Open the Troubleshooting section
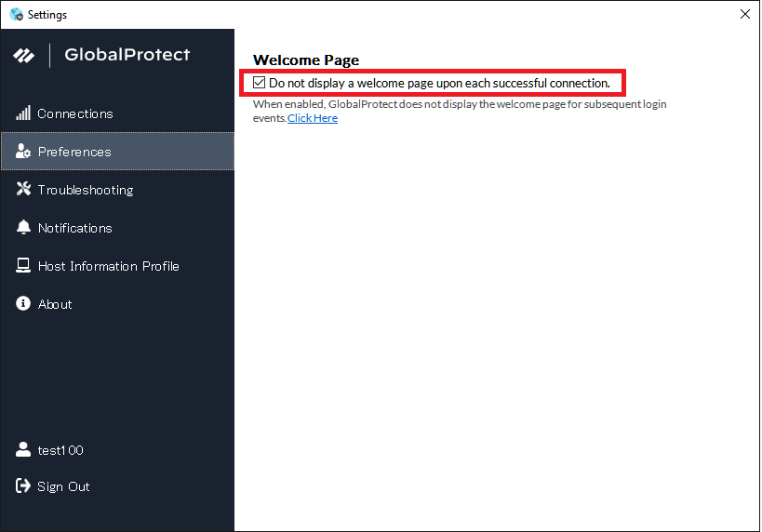762x532 pixels. coord(117,190)
